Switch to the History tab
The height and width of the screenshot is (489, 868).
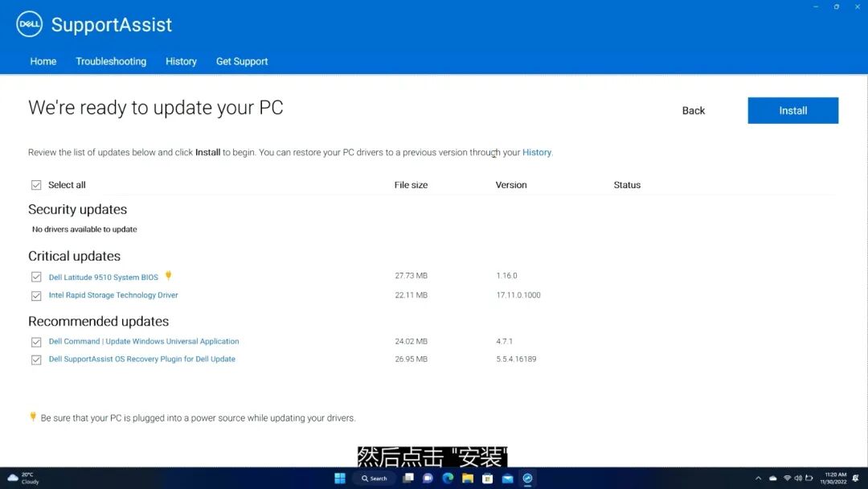click(x=181, y=61)
